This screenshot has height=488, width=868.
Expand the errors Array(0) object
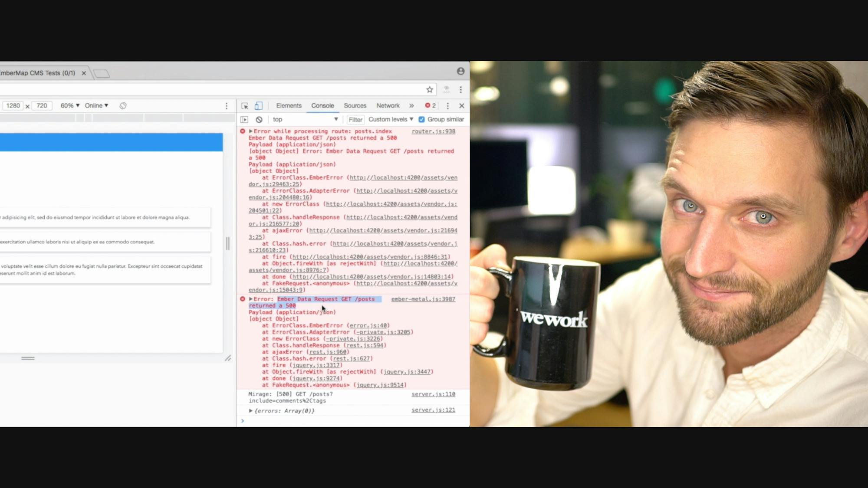[x=250, y=410]
